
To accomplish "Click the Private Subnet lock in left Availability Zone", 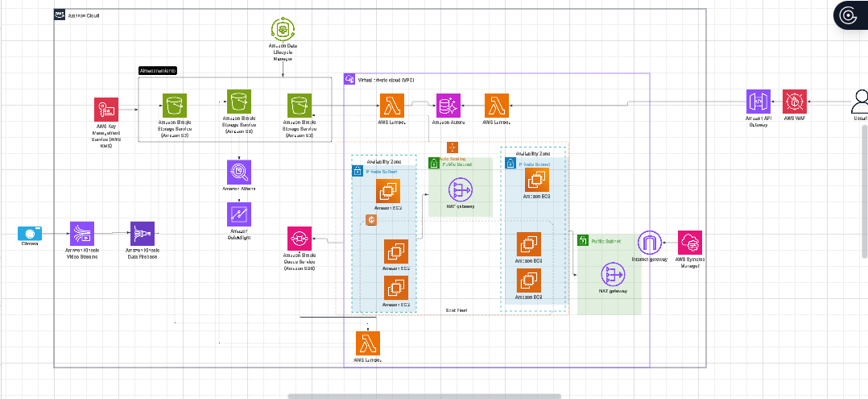I will pyautogui.click(x=358, y=171).
